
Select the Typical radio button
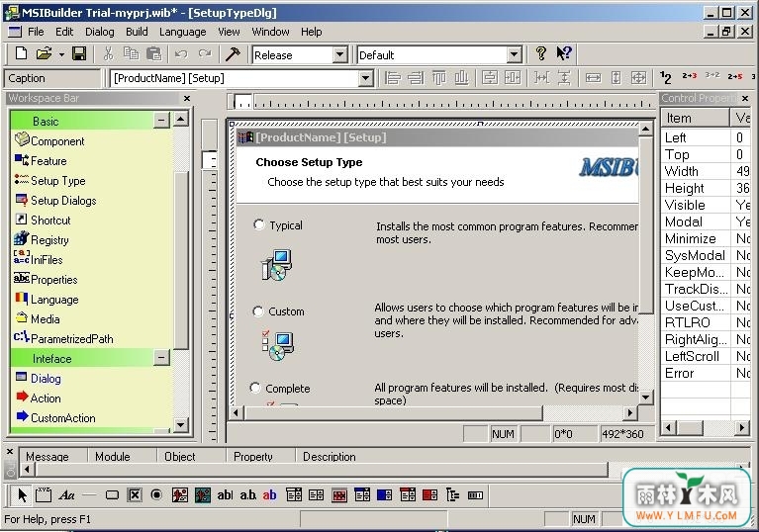click(259, 224)
